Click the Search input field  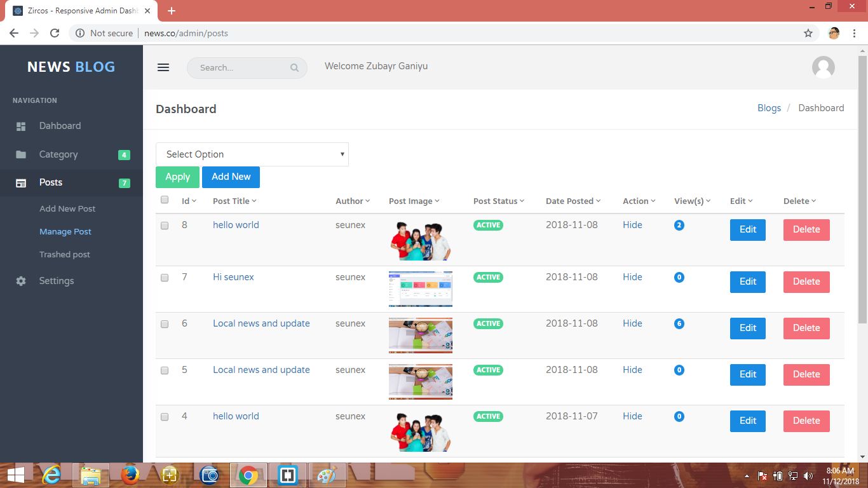point(247,68)
